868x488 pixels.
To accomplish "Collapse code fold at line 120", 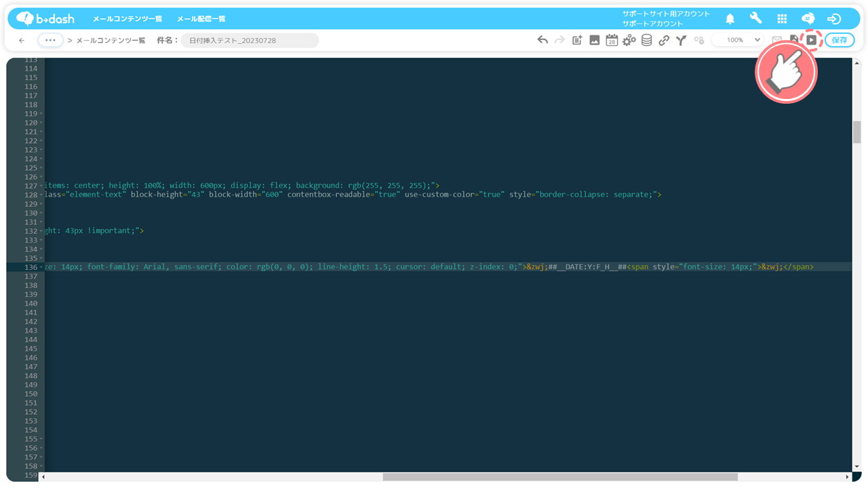I will (x=41, y=123).
